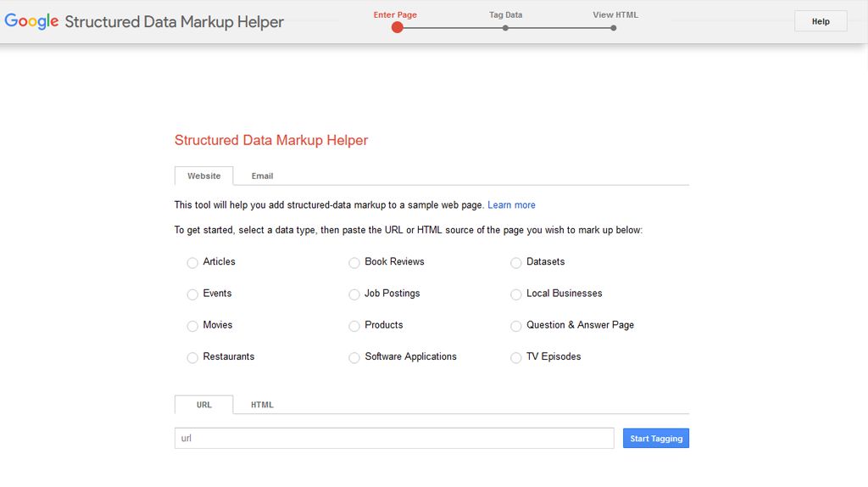Click the Tag Data step marker
868x487 pixels.
(505, 28)
